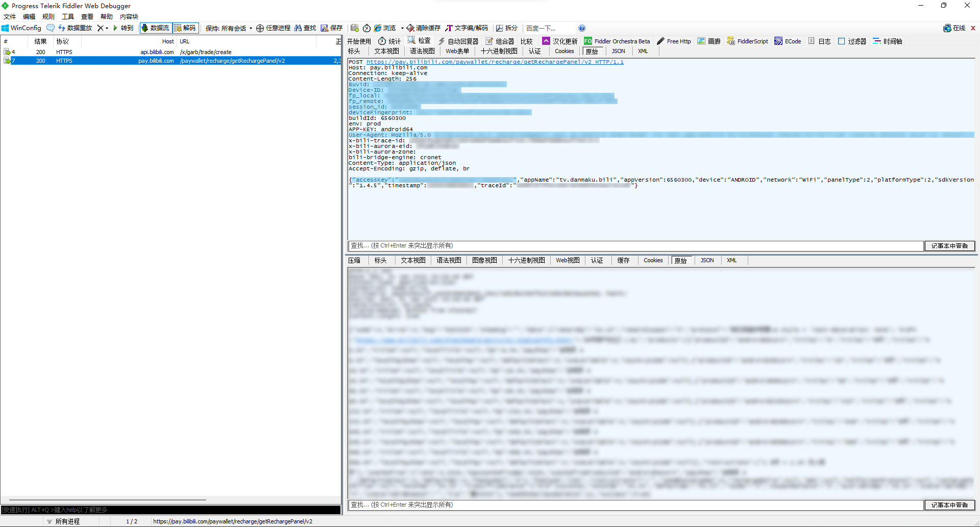Open the Log (日志) tab

(819, 41)
